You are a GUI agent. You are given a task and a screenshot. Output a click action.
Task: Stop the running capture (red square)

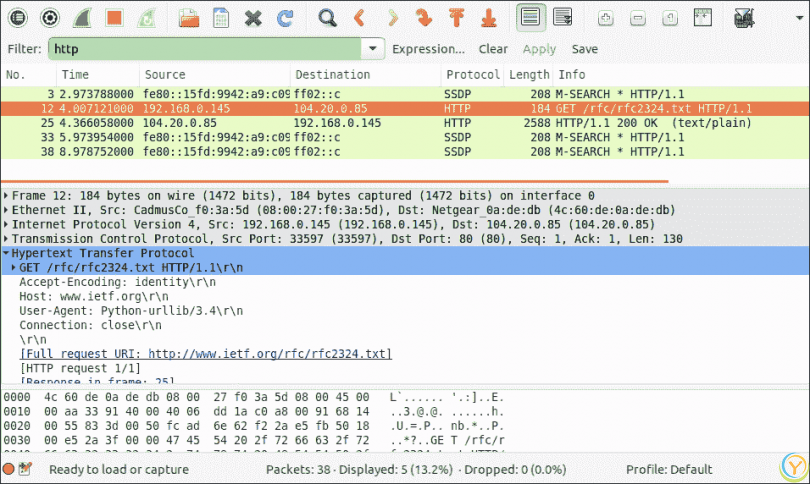(114, 17)
